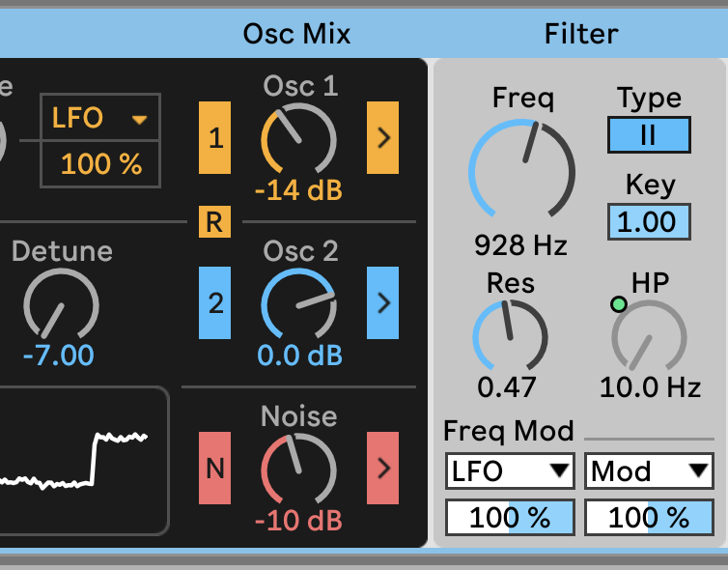
Task: Toggle Oscillator 1 on/off button
Action: [x=215, y=137]
